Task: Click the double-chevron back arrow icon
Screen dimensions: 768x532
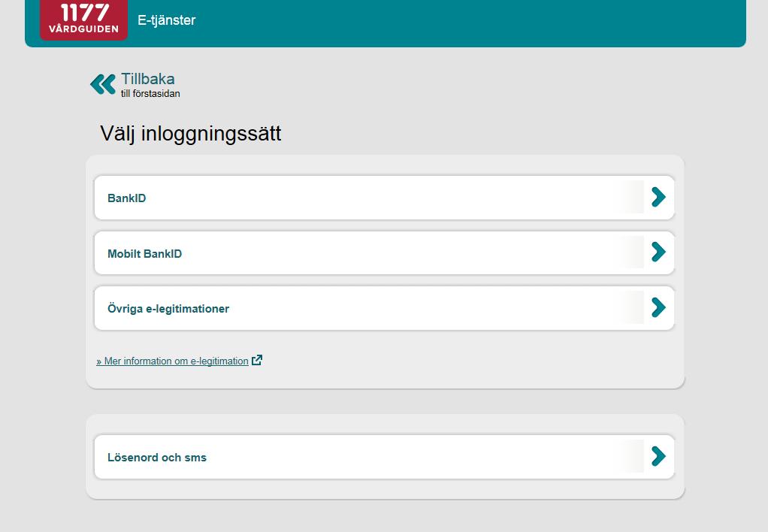Action: click(x=103, y=84)
